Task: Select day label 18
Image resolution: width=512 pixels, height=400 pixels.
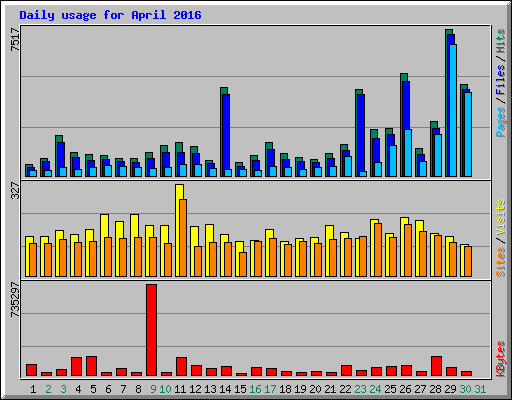Action: pos(285,389)
